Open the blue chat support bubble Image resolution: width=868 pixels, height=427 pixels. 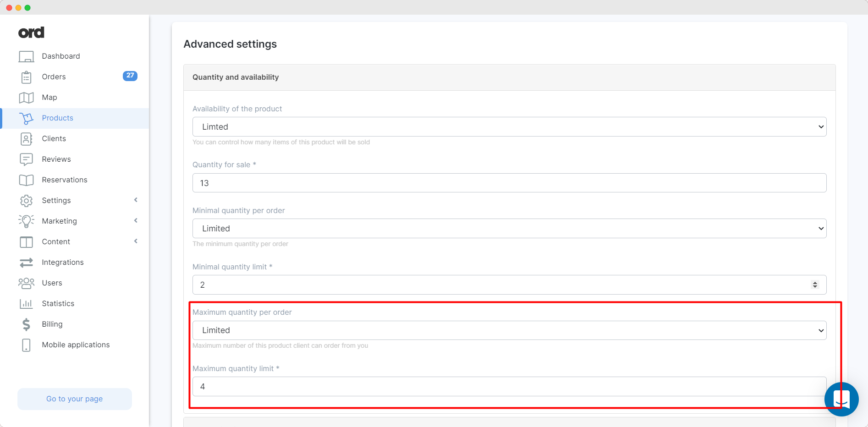[x=841, y=399]
